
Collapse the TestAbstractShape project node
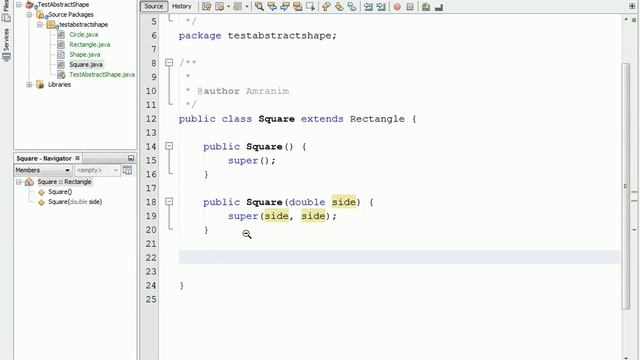point(19,4)
